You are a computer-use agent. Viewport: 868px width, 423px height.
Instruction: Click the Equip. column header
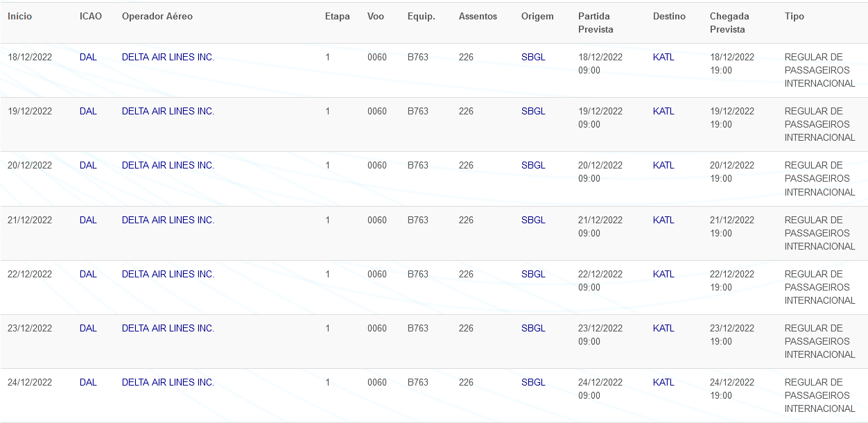point(422,16)
